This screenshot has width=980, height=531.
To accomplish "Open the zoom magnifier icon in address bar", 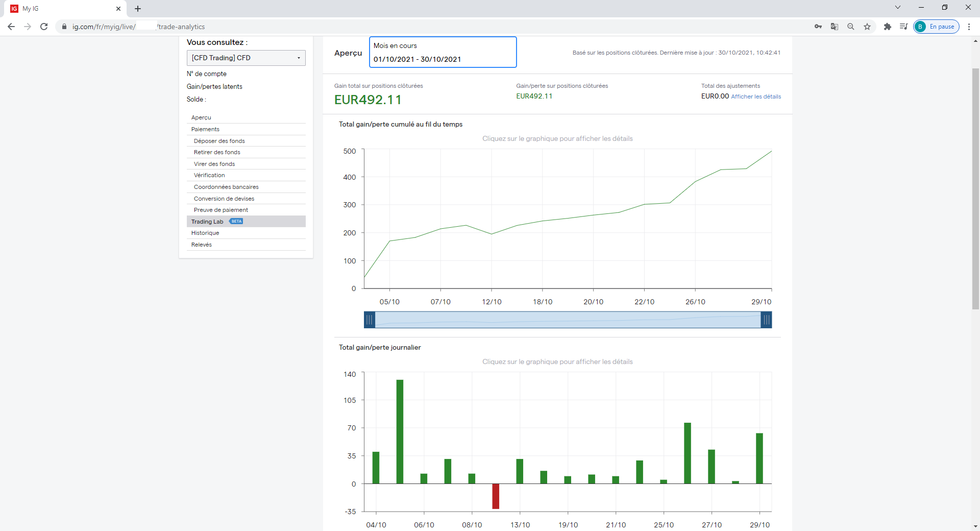I will pos(851,27).
